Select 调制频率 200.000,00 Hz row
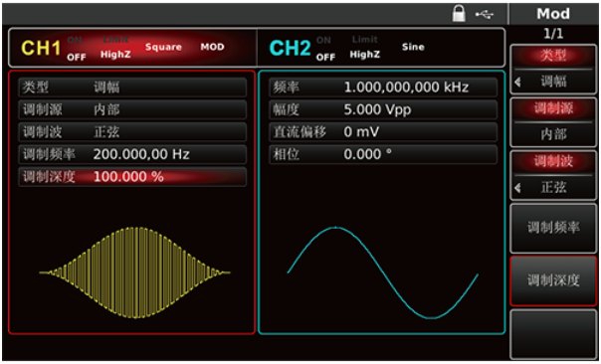This screenshot has height=364, width=601. tap(132, 154)
